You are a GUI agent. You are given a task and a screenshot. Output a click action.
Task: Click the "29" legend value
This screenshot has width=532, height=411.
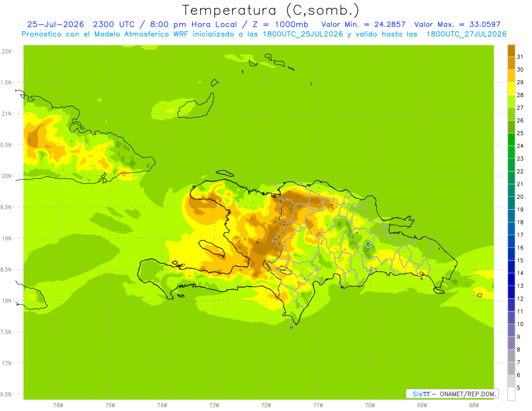click(x=520, y=82)
